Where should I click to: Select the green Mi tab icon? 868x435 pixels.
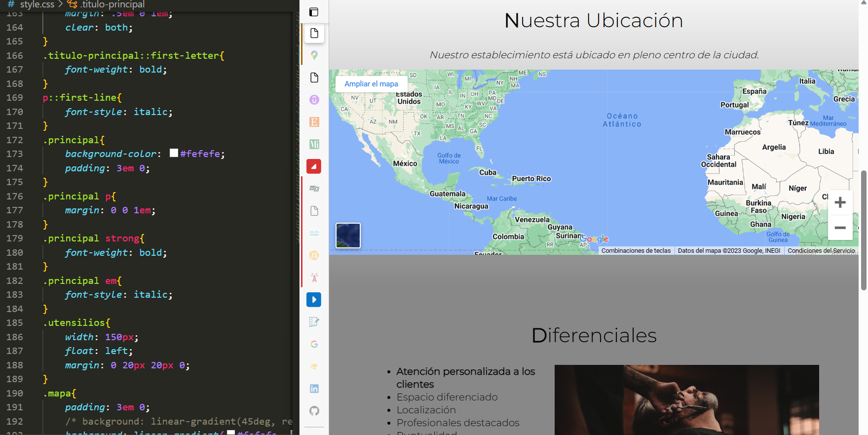[314, 144]
